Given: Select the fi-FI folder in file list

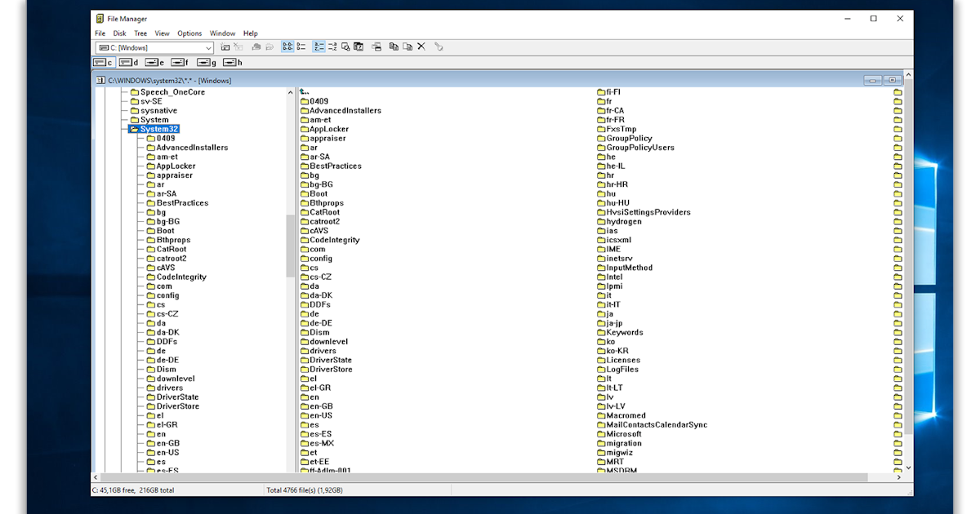Looking at the screenshot, I should point(609,92).
